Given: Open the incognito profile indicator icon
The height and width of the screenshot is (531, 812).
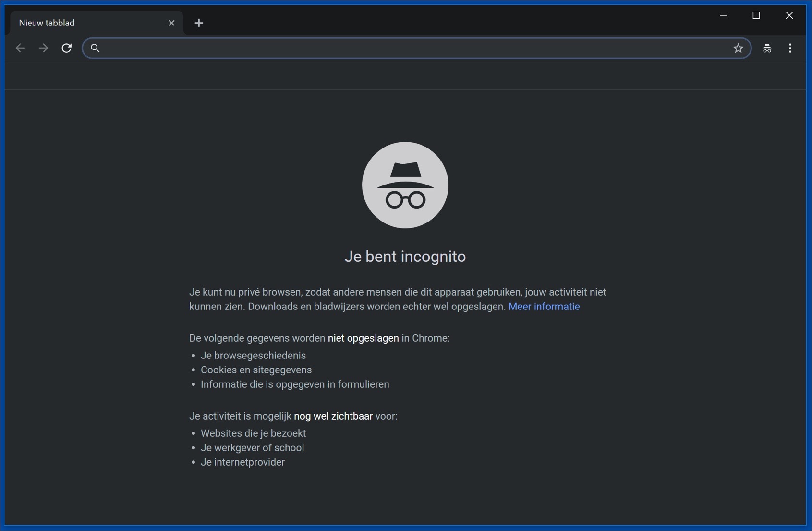Looking at the screenshot, I should pos(767,48).
